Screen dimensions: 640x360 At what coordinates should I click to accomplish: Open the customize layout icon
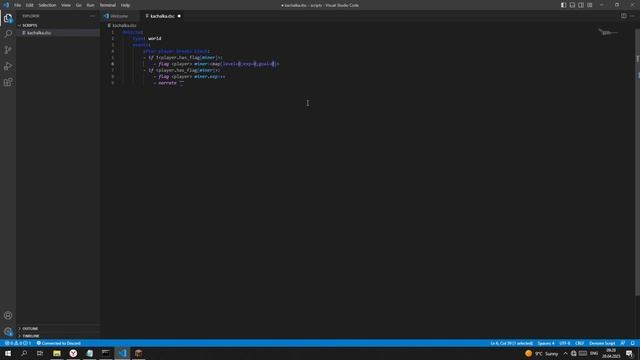pos(590,5)
